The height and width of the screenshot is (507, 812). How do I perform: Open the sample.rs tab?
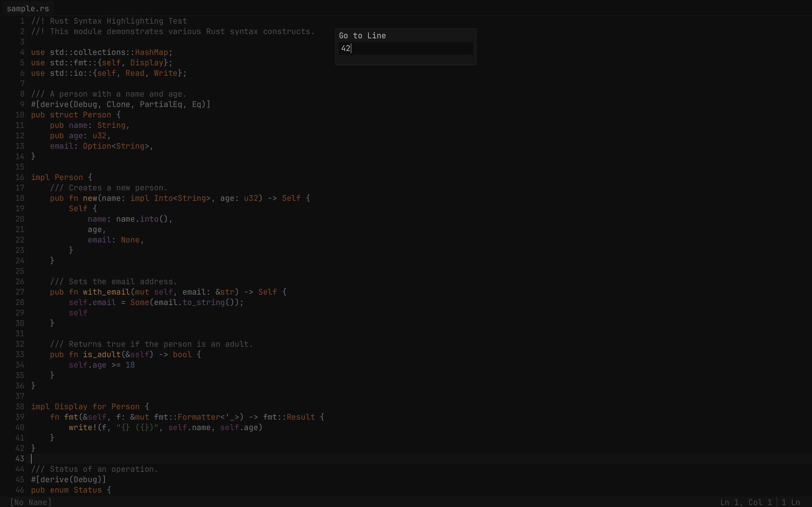(28, 8)
